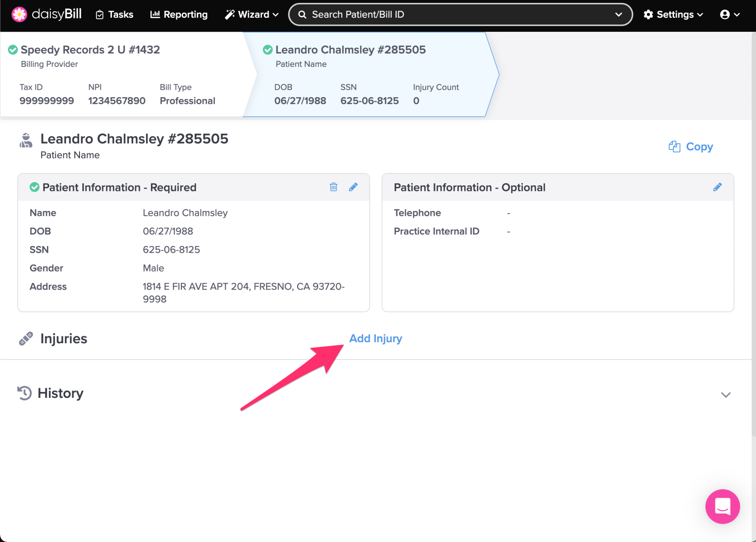Click the bandage icon next to Injuries
The image size is (756, 542).
click(x=26, y=338)
